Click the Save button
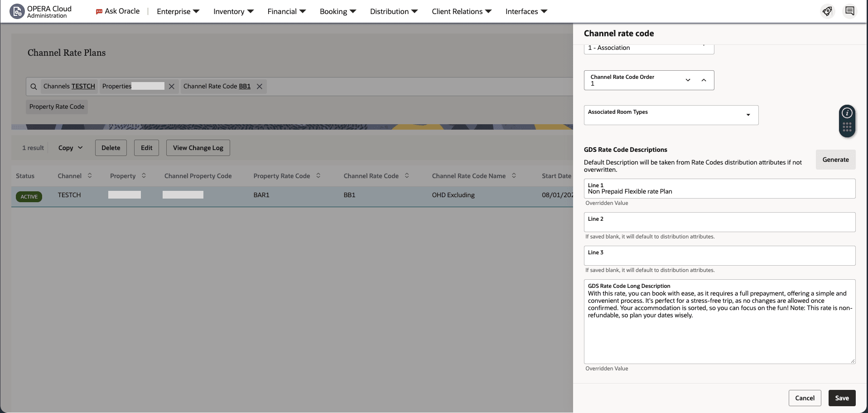 click(x=842, y=398)
